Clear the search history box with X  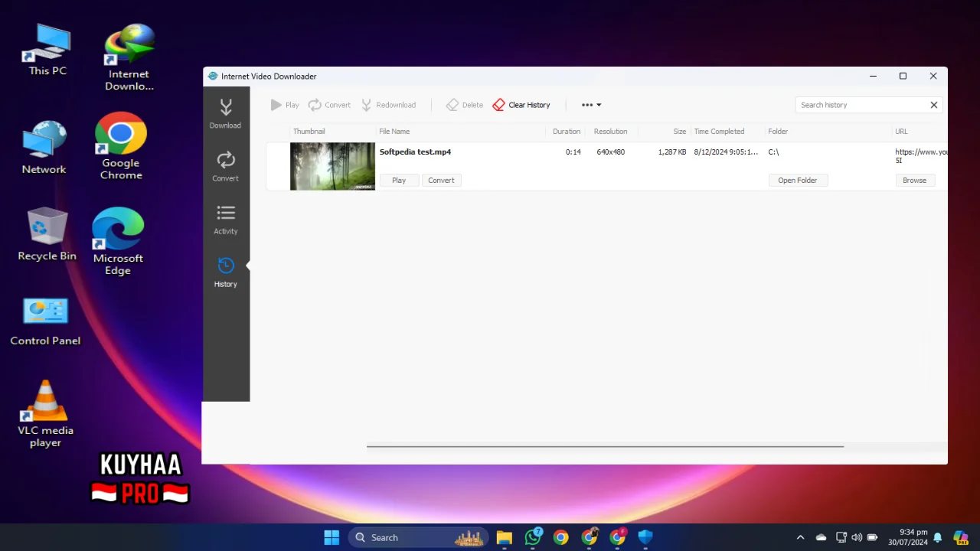pyautogui.click(x=934, y=105)
